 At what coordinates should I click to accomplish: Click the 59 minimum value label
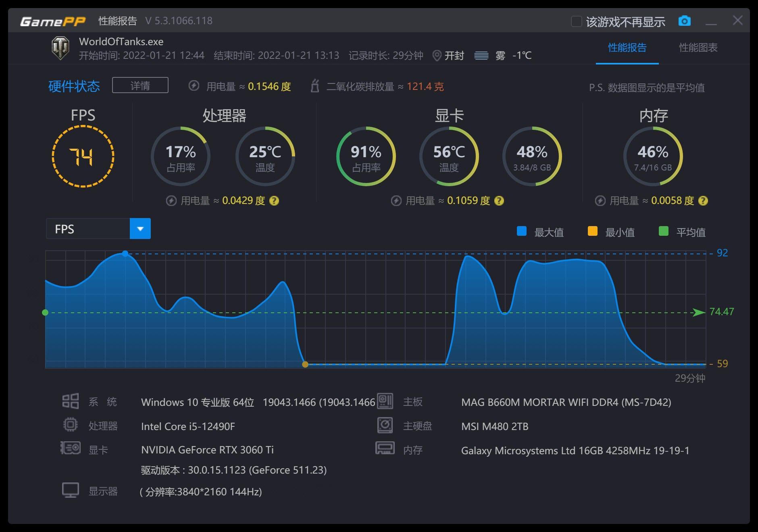722,364
